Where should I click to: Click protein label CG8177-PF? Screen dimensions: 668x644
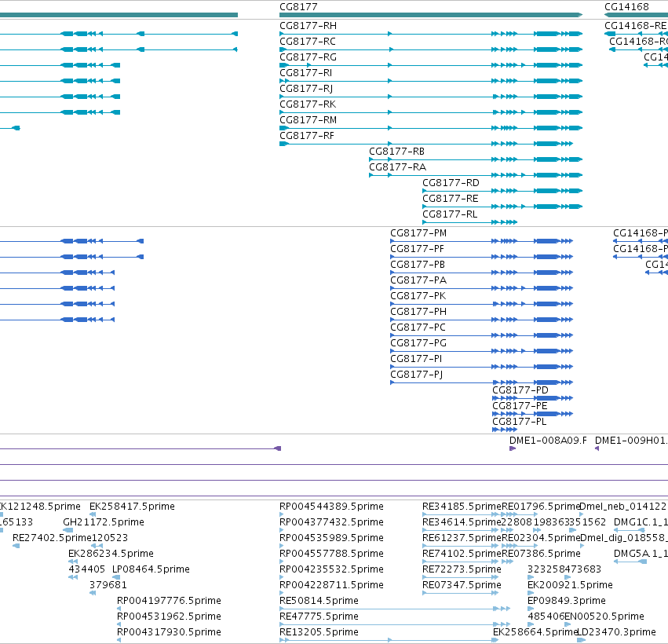click(x=417, y=249)
